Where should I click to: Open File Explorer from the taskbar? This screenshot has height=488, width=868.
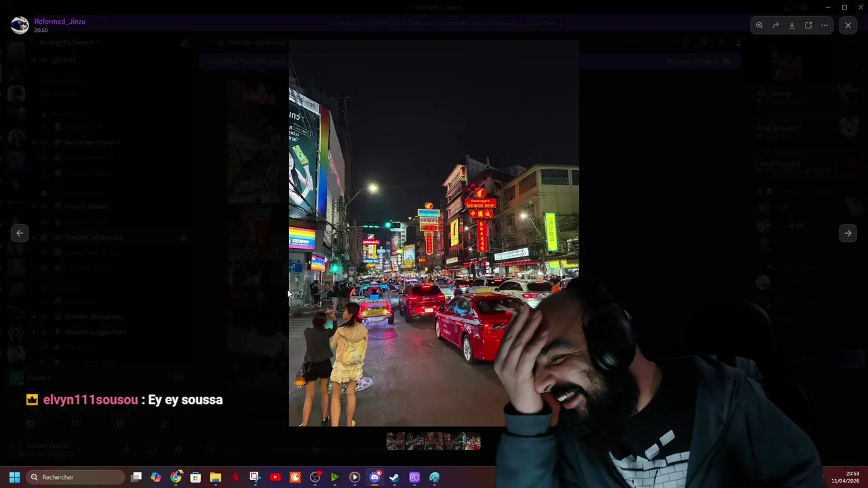click(216, 477)
